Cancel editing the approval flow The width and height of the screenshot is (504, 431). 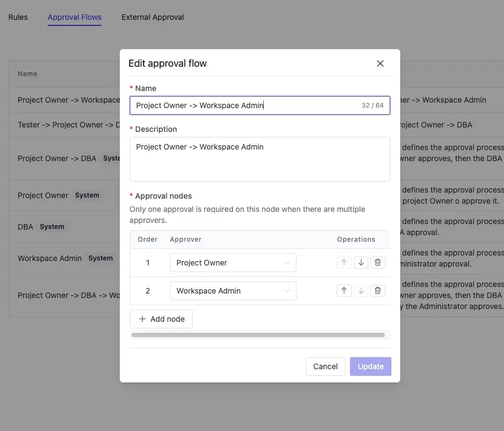[325, 366]
